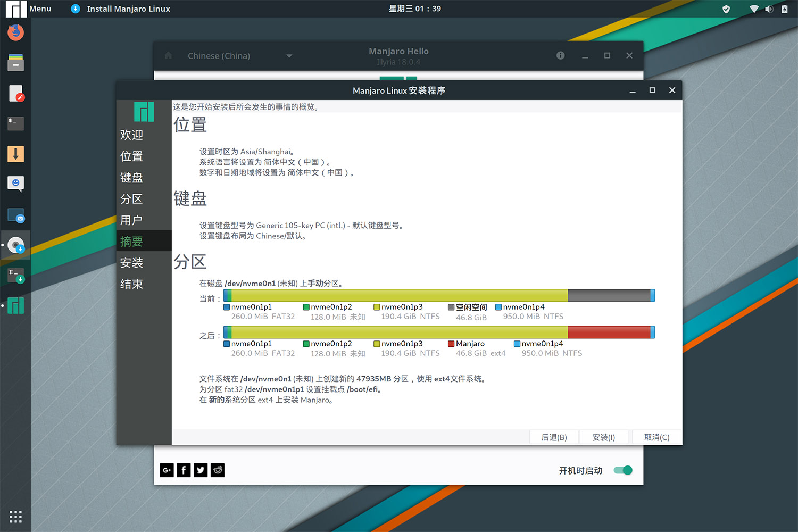Select the Install Manjaro Linux disc icon

(15, 245)
